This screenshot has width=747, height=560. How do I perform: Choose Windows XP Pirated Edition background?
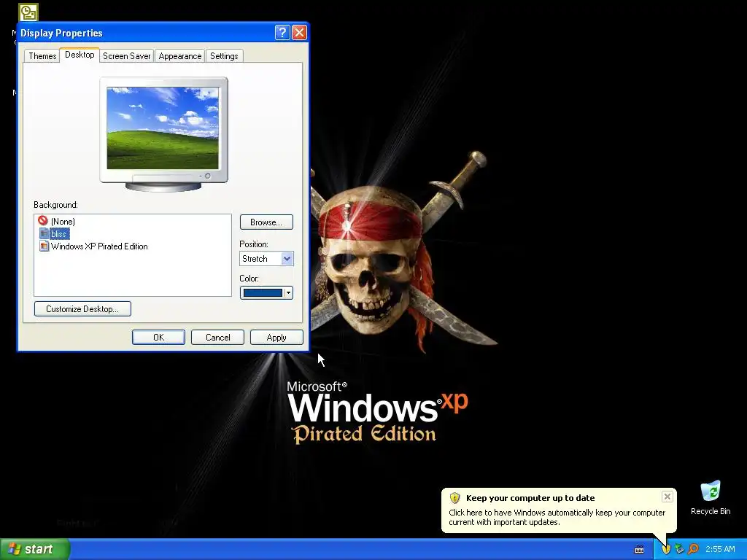pyautogui.click(x=99, y=246)
